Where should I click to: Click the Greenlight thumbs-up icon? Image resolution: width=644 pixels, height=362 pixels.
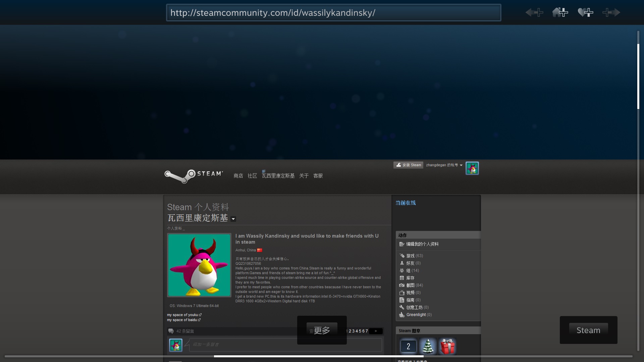[402, 315]
